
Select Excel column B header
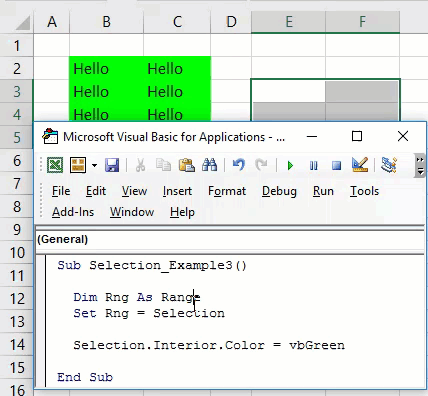point(106,22)
